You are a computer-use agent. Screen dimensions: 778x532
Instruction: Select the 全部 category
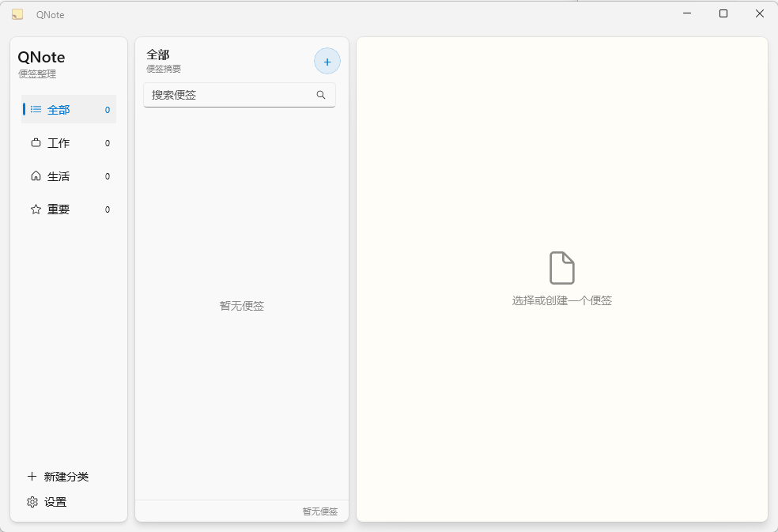(x=69, y=109)
